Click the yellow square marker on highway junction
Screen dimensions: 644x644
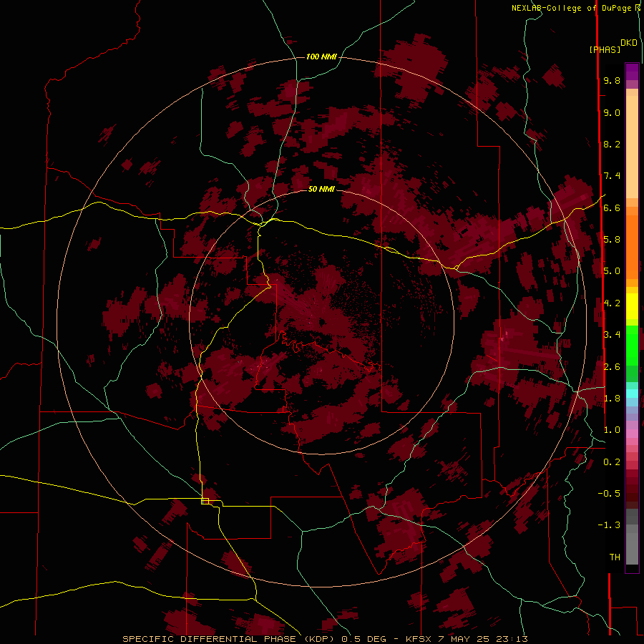point(205,501)
